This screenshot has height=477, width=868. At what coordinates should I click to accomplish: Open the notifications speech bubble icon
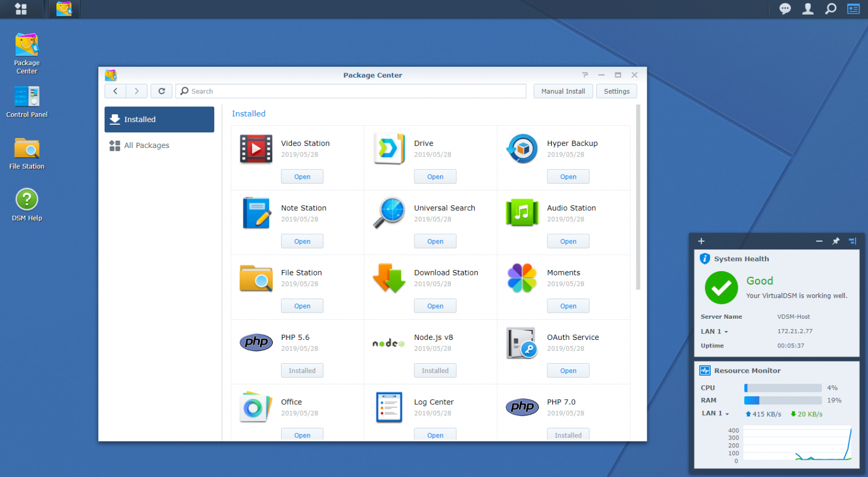[785, 9]
